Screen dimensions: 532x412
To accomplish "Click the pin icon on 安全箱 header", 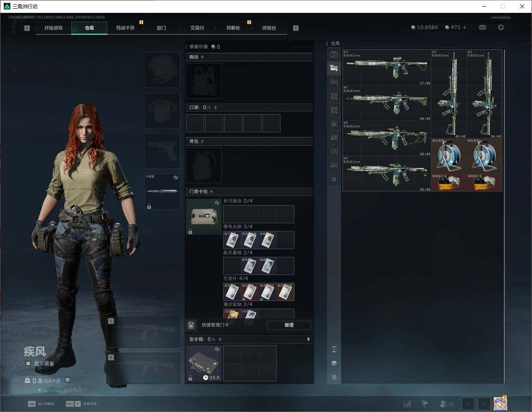I will [308, 340].
